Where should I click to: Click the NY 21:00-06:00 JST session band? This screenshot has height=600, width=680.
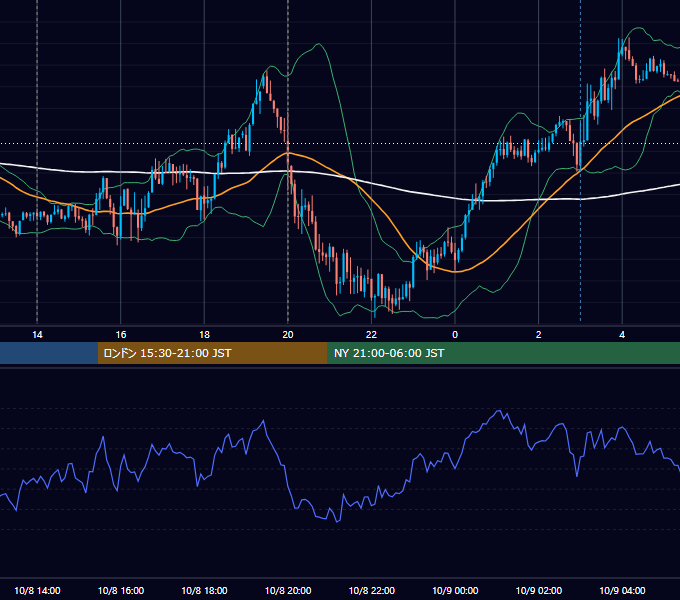tap(503, 353)
